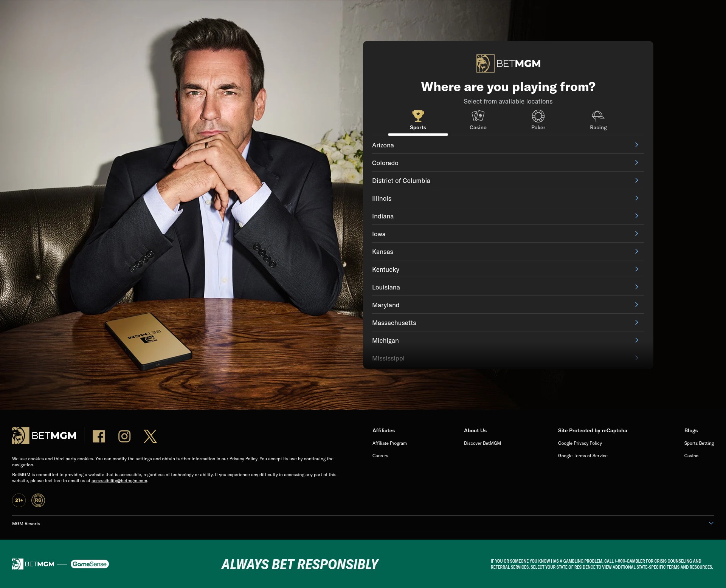Image resolution: width=726 pixels, height=588 pixels.
Task: Open the Google Privacy Policy link
Action: (580, 443)
